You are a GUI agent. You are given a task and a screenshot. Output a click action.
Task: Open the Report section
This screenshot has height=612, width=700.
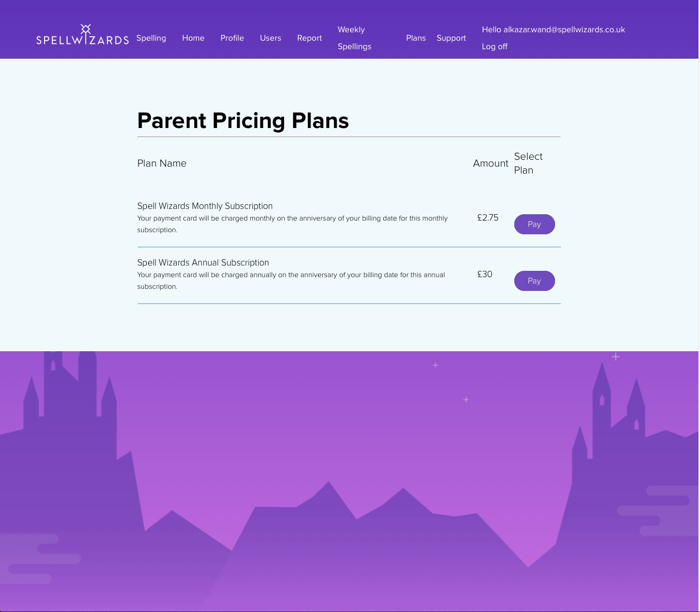310,38
